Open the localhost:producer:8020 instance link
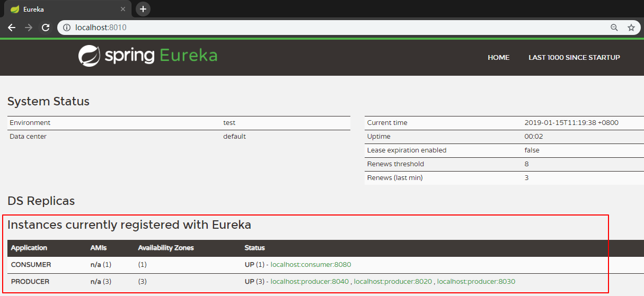The height and width of the screenshot is (296, 644). [393, 282]
